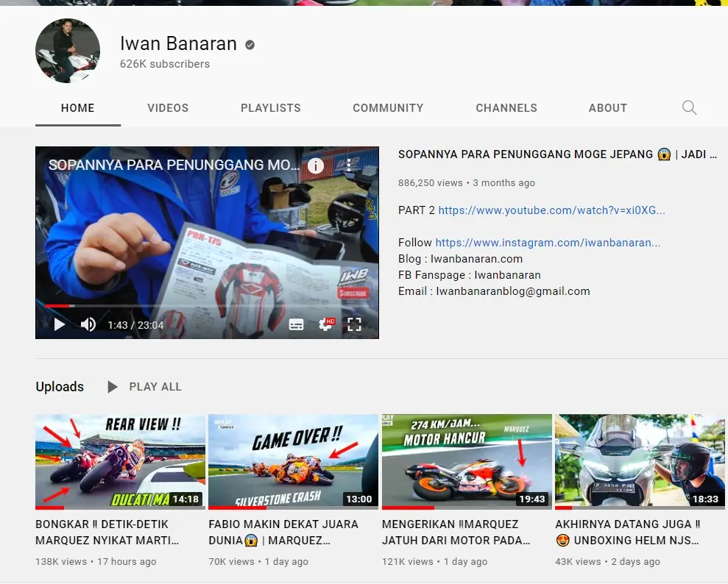Click the FB Fanspage : Iwanbanaran line

point(470,275)
